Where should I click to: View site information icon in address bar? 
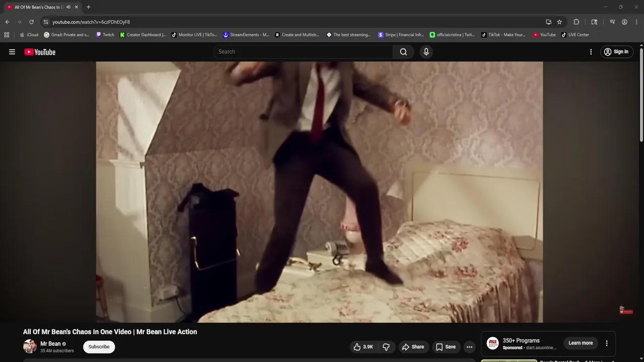pyautogui.click(x=46, y=22)
